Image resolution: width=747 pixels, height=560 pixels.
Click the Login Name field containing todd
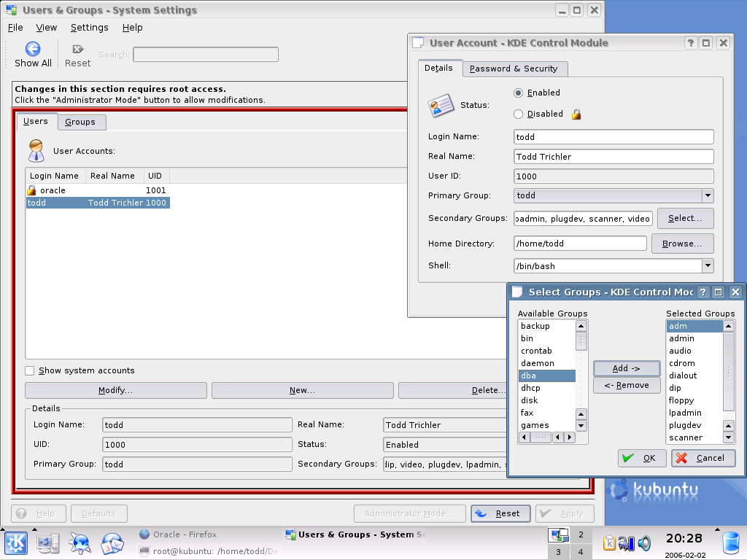point(614,137)
